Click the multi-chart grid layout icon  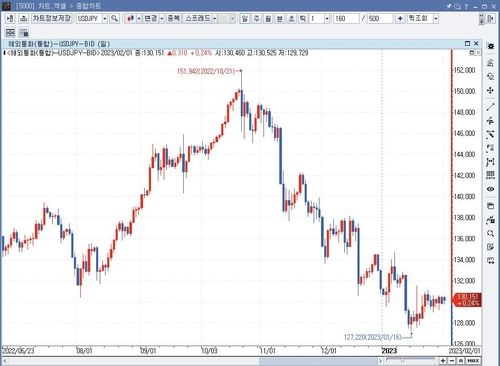(x=10, y=32)
